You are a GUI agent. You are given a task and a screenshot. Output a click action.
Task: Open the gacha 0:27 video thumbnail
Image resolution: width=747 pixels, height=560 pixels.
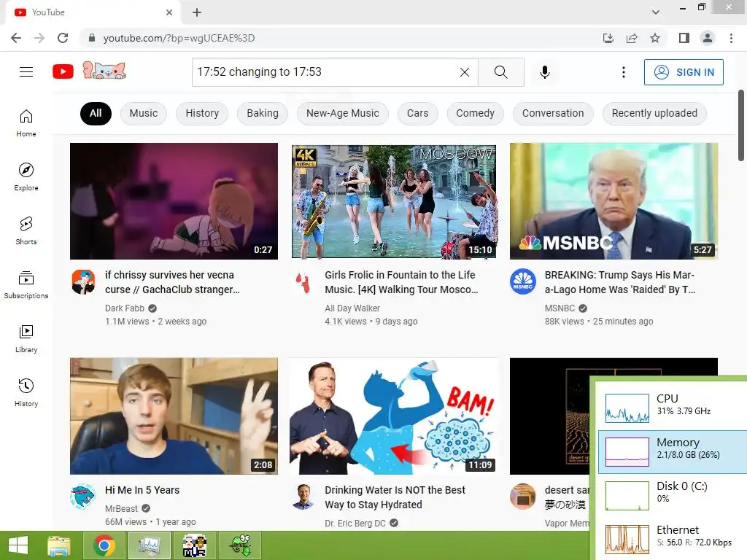tap(174, 201)
